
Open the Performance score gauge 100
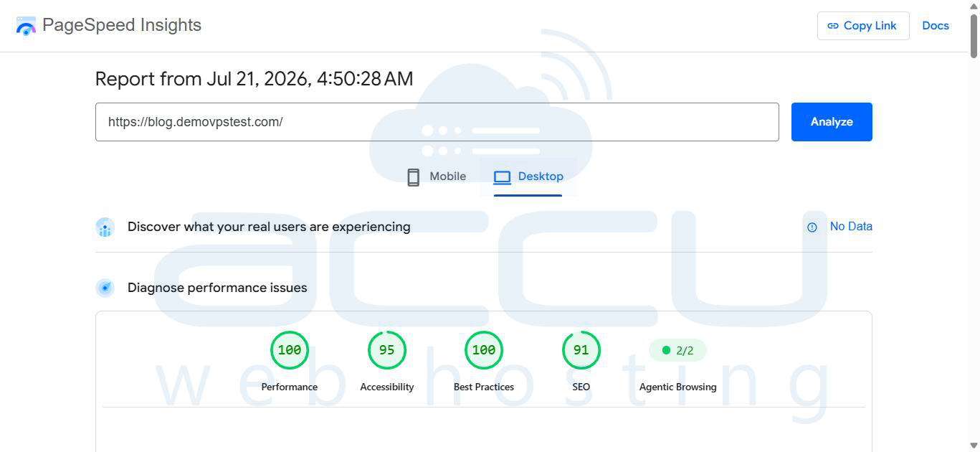click(290, 350)
